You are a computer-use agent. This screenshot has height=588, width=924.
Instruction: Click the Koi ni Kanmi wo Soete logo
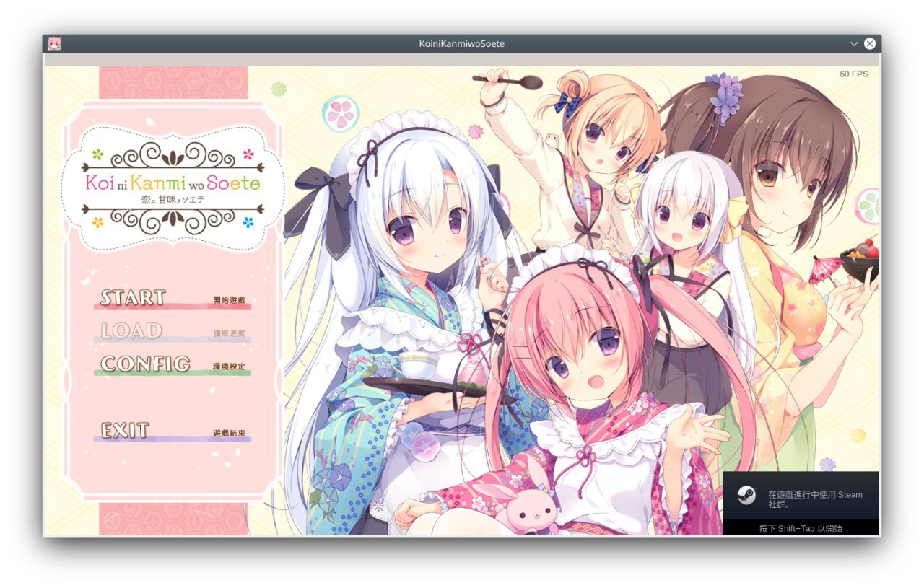point(173,188)
